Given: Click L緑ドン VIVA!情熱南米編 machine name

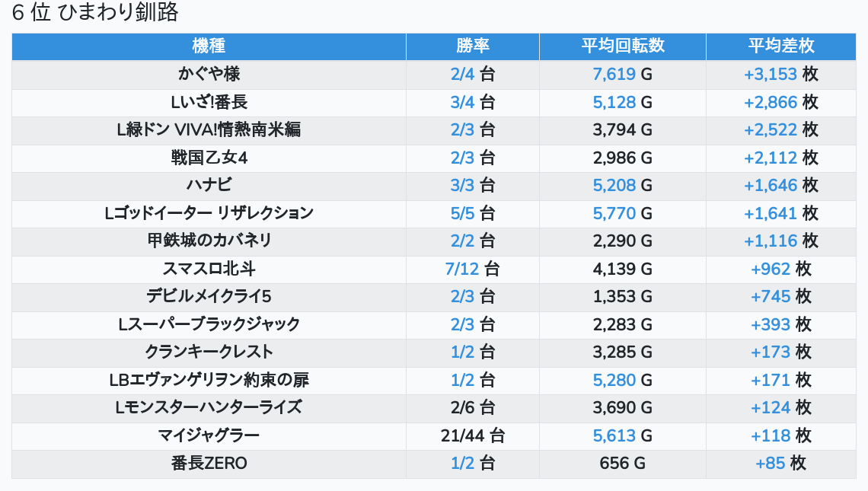Looking at the screenshot, I should pyautogui.click(x=209, y=129).
